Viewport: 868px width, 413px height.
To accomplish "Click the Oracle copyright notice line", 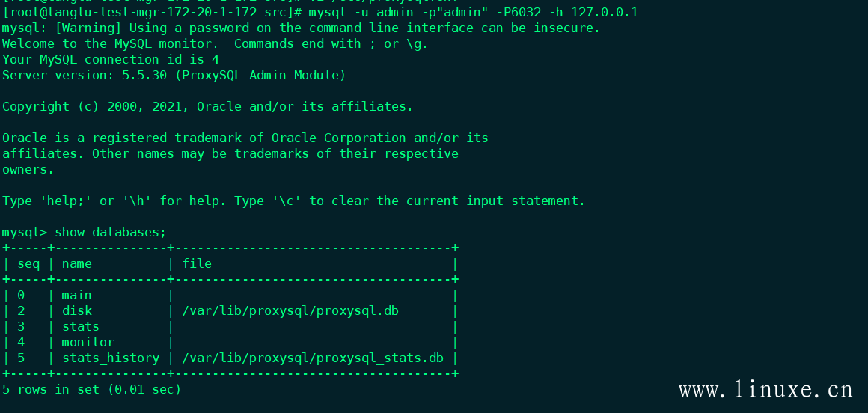I will coord(207,106).
